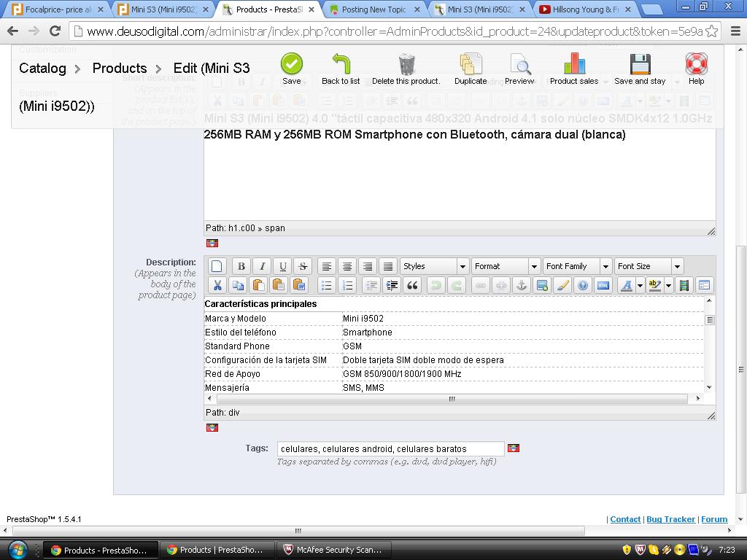Insert numbered list in Description editor
Image resolution: width=747 pixels, height=560 pixels.
348,286
